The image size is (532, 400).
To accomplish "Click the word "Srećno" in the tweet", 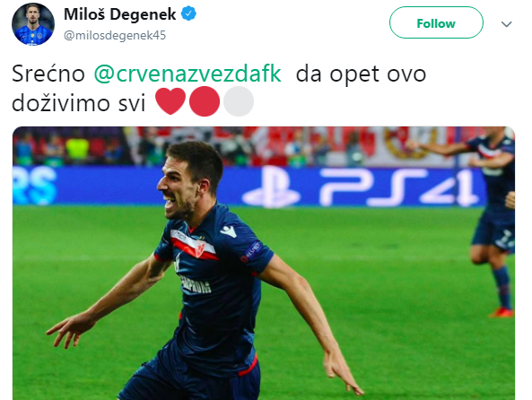I will pyautogui.click(x=48, y=74).
